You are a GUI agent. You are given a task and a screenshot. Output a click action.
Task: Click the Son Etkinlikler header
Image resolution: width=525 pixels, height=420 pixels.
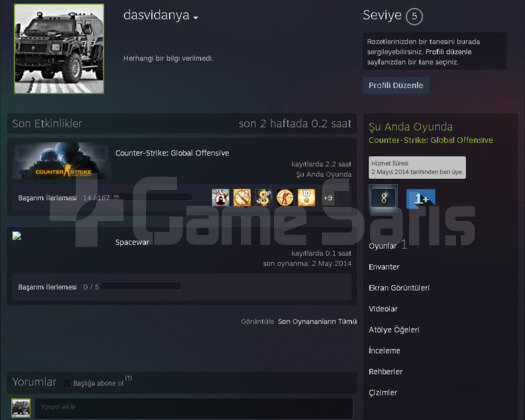pyautogui.click(x=47, y=124)
